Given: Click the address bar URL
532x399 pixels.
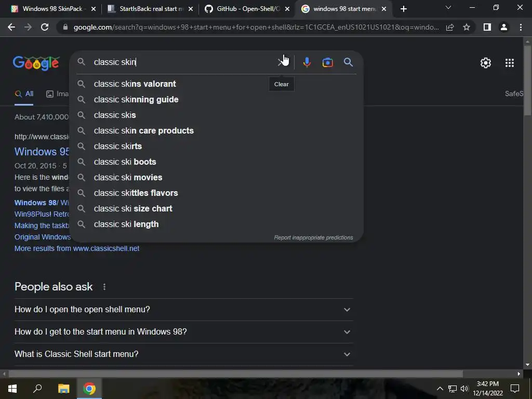Looking at the screenshot, I should [x=256, y=27].
